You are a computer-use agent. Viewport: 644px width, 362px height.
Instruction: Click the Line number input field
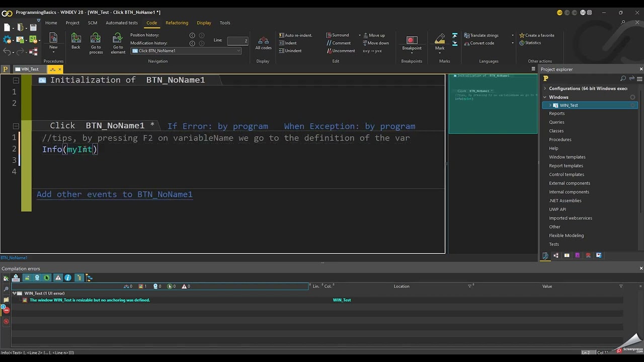point(237,40)
